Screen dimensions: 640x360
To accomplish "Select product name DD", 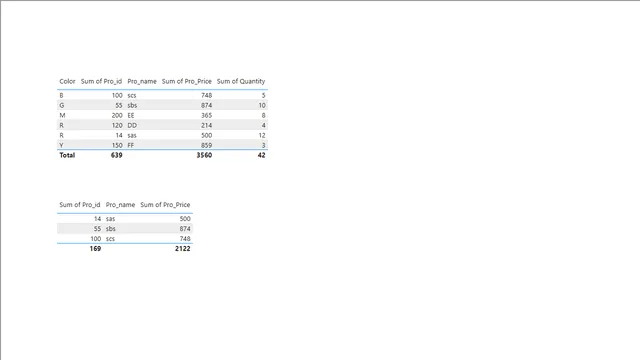I will pos(132,125).
